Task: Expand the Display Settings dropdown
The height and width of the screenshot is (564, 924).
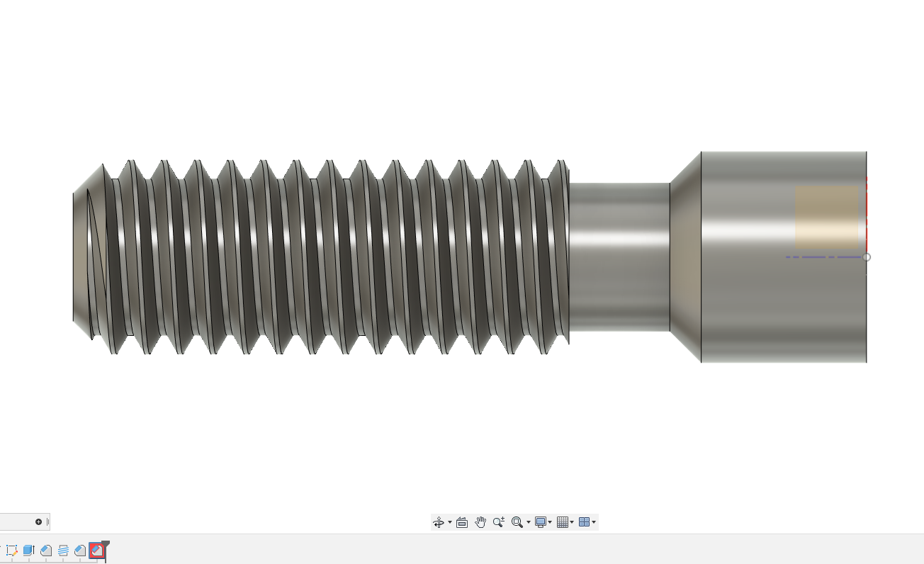Action: pos(550,522)
